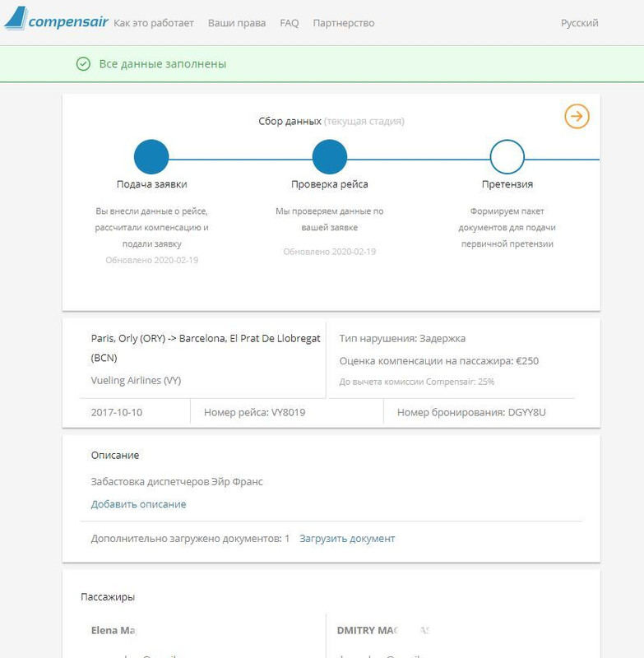Click the 'Сбор данных' stage heading
644x658 pixels.
coord(290,121)
